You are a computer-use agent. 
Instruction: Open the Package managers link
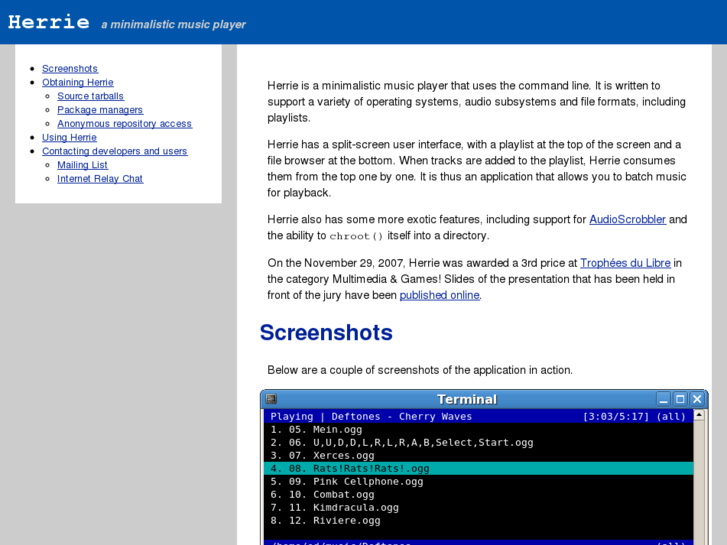[100, 110]
